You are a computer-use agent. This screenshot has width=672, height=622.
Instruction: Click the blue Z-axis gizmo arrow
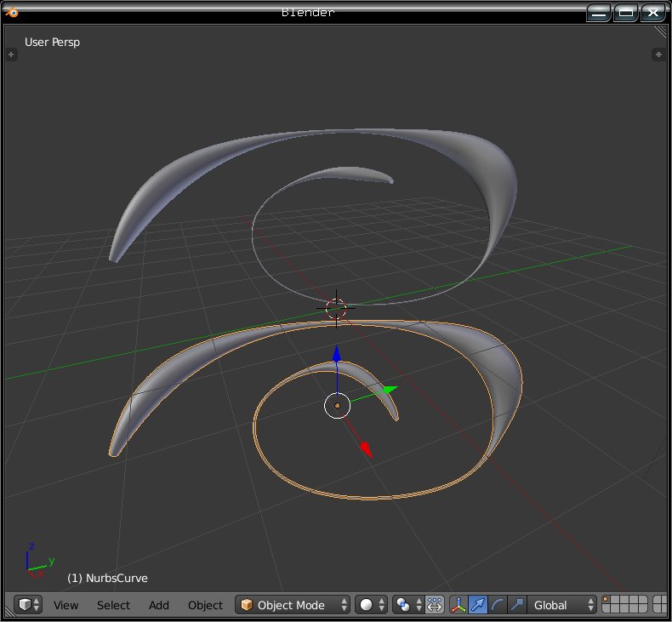pos(337,356)
